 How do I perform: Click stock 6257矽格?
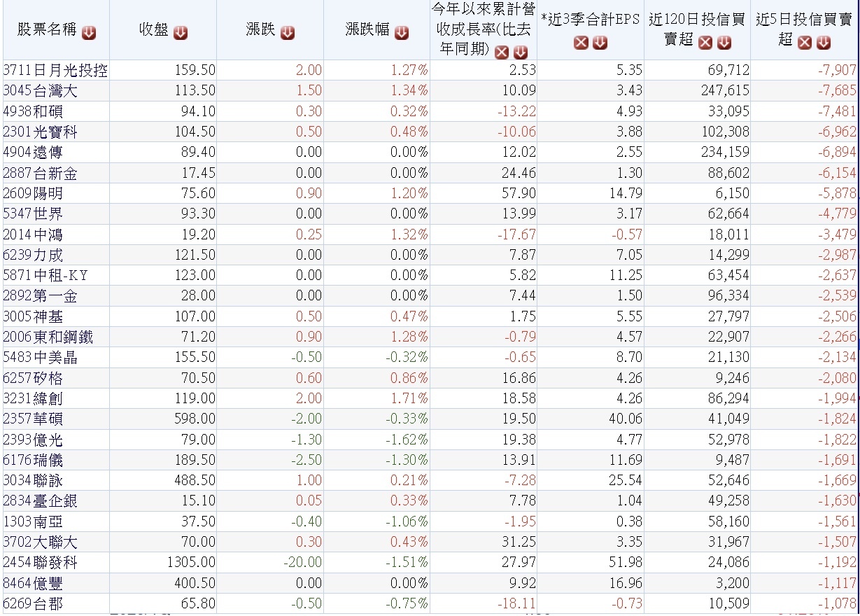(x=33, y=378)
